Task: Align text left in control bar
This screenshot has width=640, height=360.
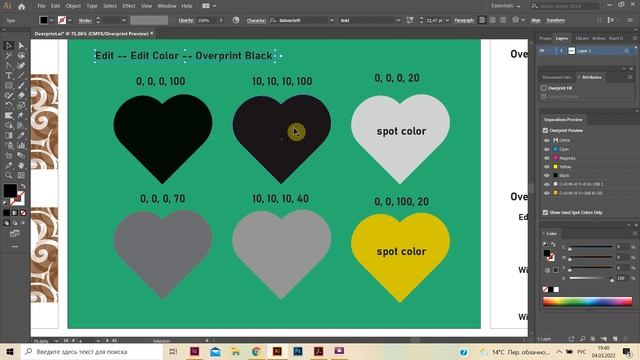Action: click(482, 20)
